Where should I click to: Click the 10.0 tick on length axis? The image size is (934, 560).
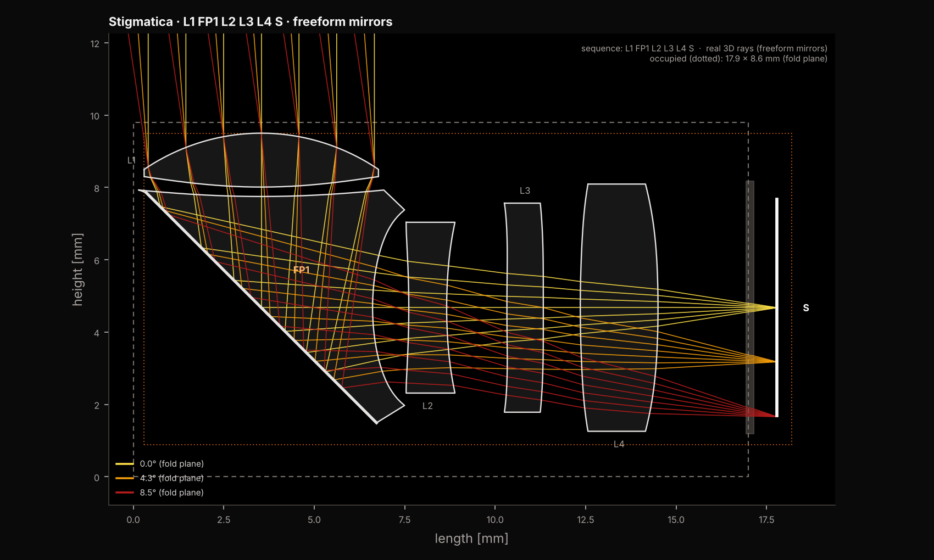(495, 520)
